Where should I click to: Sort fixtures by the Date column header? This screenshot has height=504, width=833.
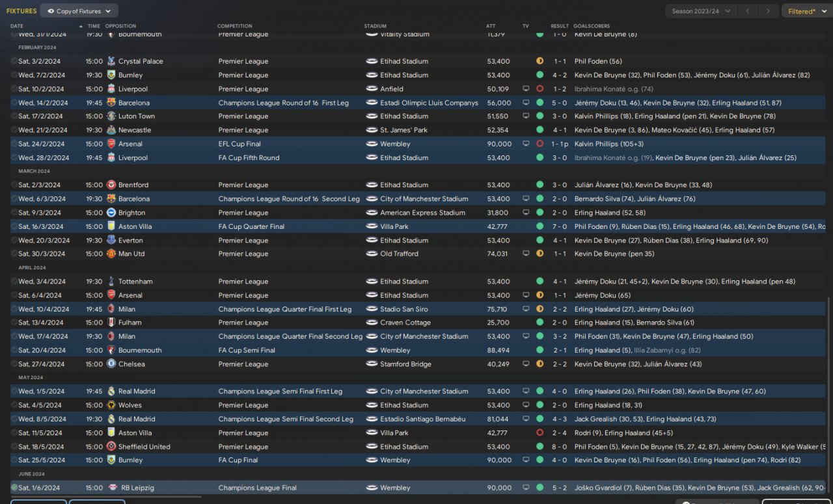[18, 26]
